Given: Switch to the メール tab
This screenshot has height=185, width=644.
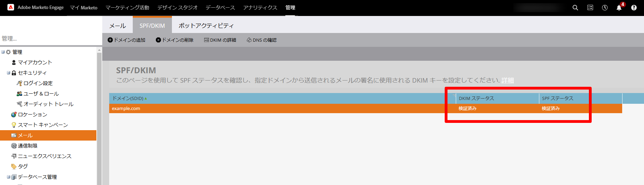Looking at the screenshot, I should pos(118,26).
